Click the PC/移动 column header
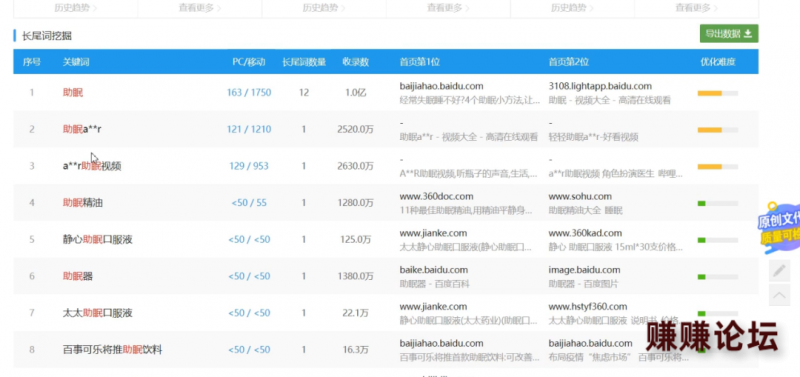Viewport: 800px width, 377px height. pyautogui.click(x=249, y=62)
